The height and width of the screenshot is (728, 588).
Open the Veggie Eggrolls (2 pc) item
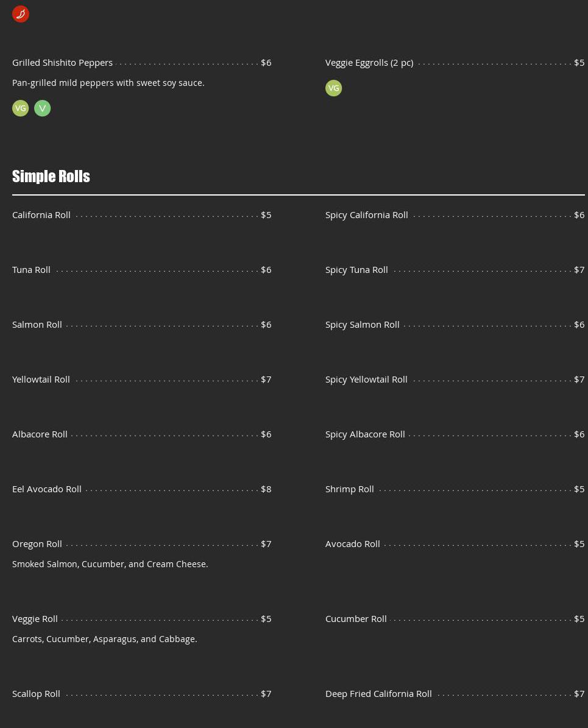click(x=369, y=63)
